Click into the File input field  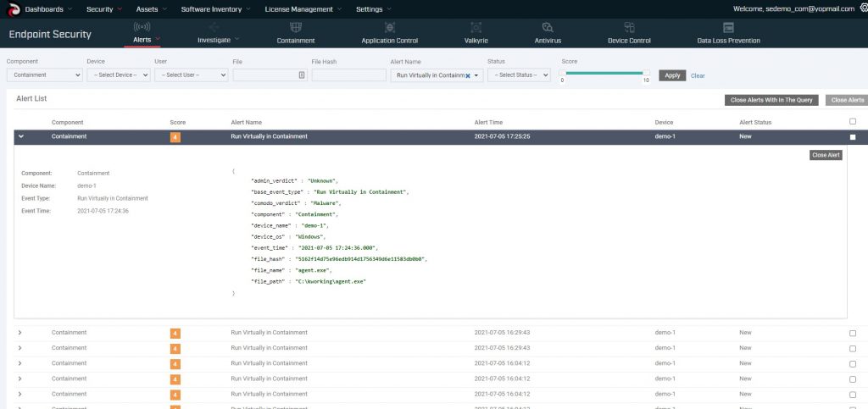[270, 75]
